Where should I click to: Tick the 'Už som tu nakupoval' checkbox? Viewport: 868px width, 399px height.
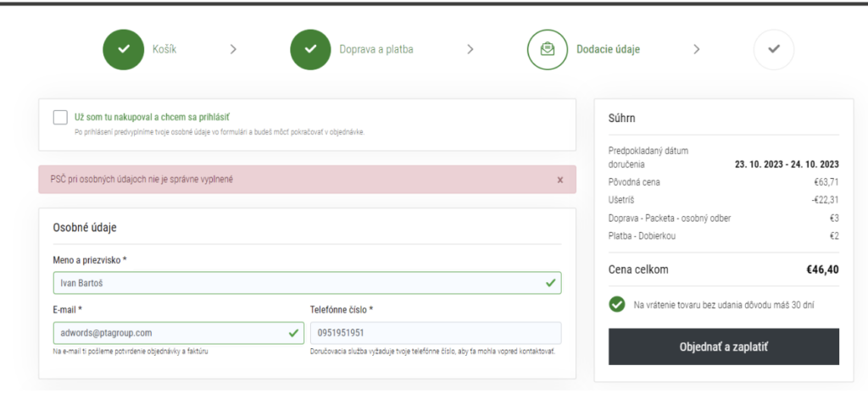pos(60,117)
